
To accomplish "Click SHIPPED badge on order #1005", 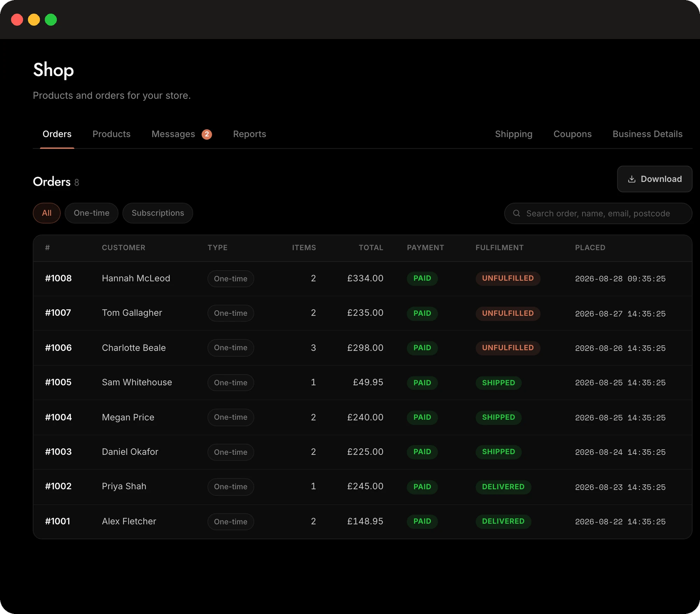I will pos(498,382).
